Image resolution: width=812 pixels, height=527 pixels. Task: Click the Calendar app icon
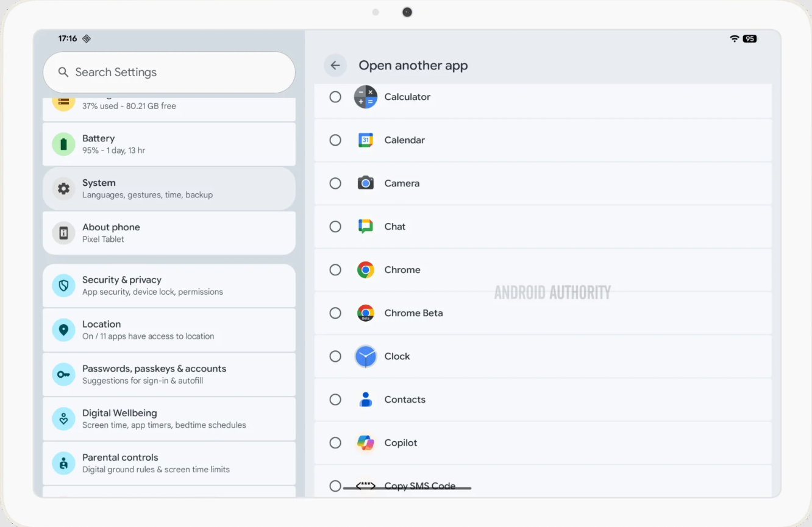[366, 140]
